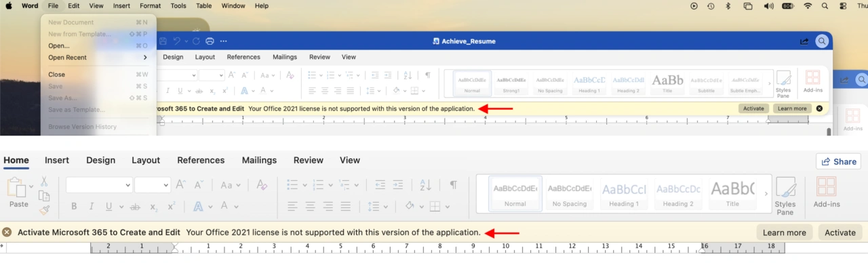This screenshot has width=868, height=263.
Task: Toggle Strikethrough in the lower ribbon
Action: (135, 206)
